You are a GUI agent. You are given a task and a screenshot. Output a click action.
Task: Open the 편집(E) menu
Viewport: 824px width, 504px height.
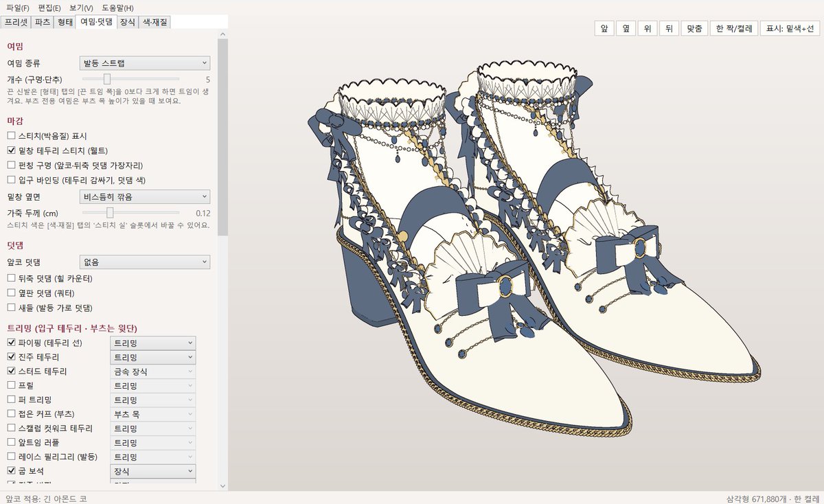(49, 8)
